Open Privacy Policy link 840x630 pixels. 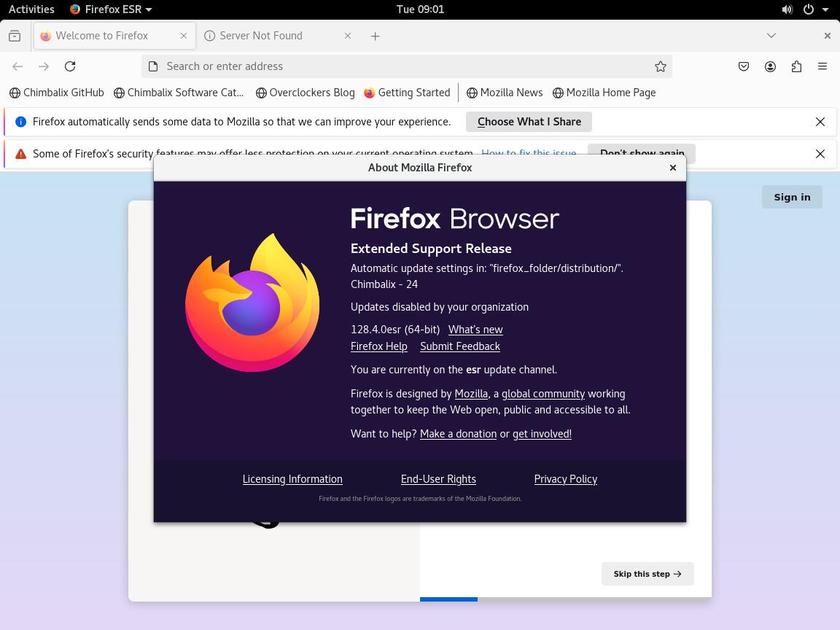point(565,479)
